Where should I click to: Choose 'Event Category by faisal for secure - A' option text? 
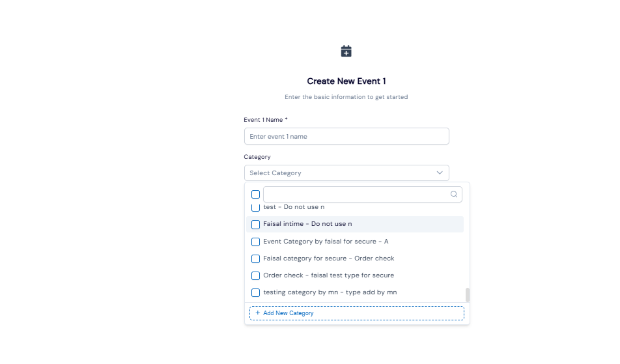point(326,242)
